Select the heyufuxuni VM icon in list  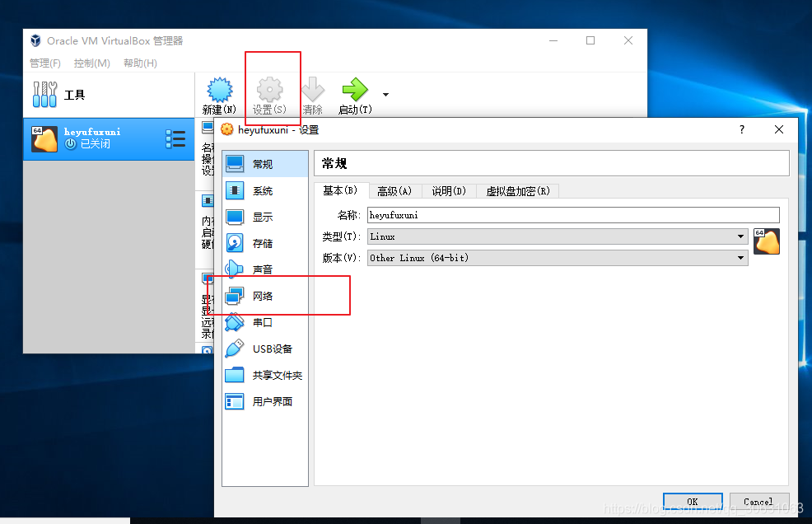[x=44, y=139]
